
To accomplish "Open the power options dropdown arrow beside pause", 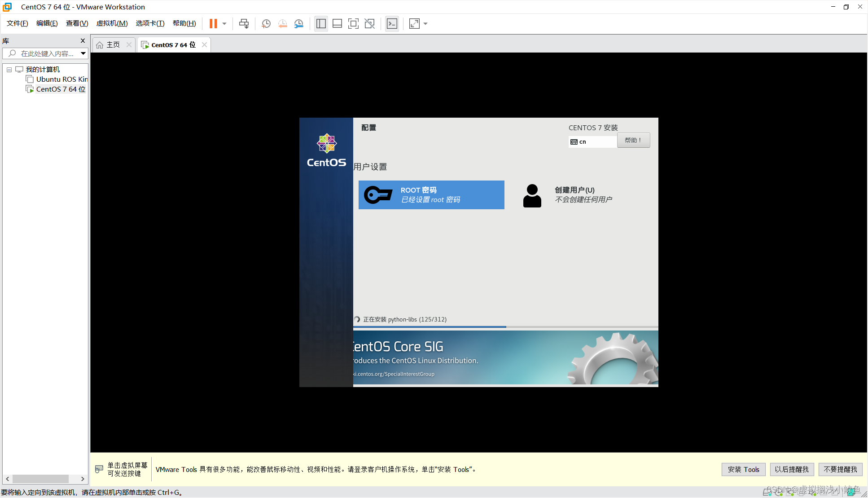I will click(x=224, y=24).
